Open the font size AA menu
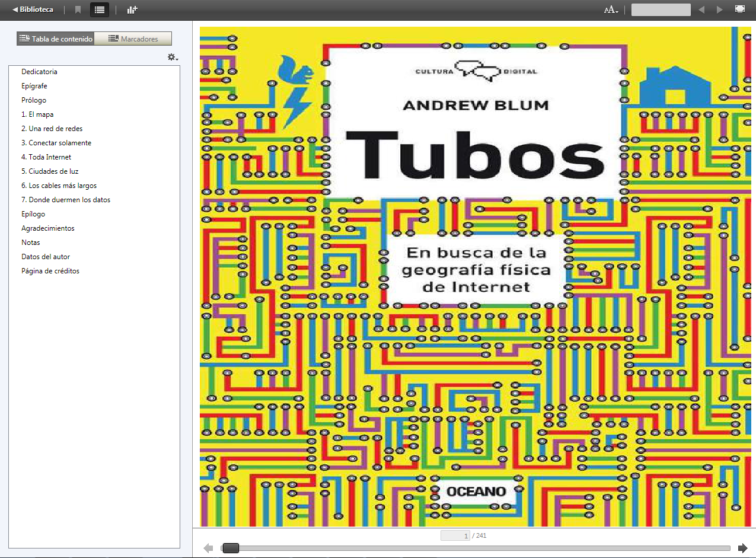Screen dimensions: 756x558 tap(611, 9)
